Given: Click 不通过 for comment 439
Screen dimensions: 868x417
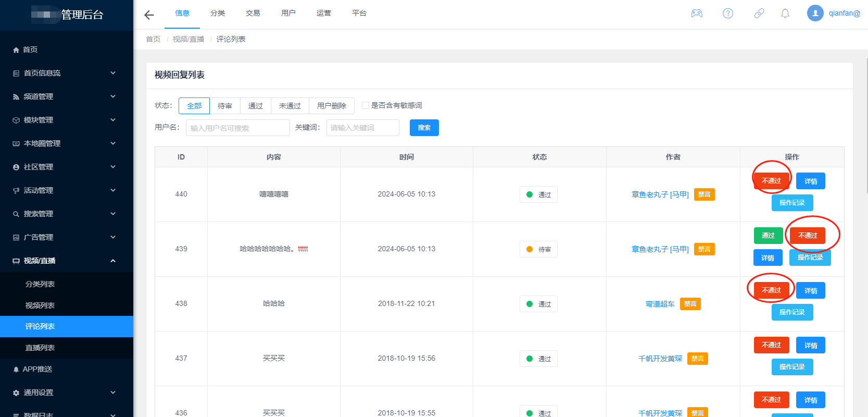Looking at the screenshot, I should 808,236.
